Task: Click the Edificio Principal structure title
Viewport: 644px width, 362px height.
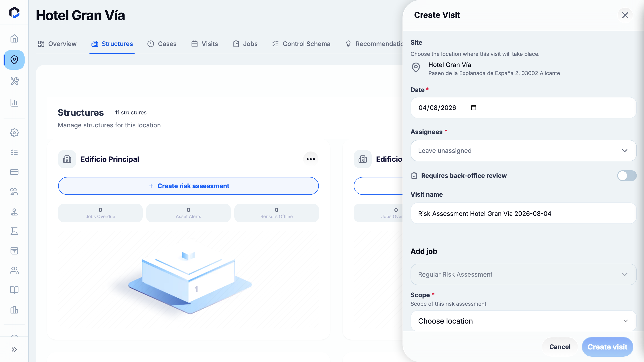Action: tap(110, 159)
